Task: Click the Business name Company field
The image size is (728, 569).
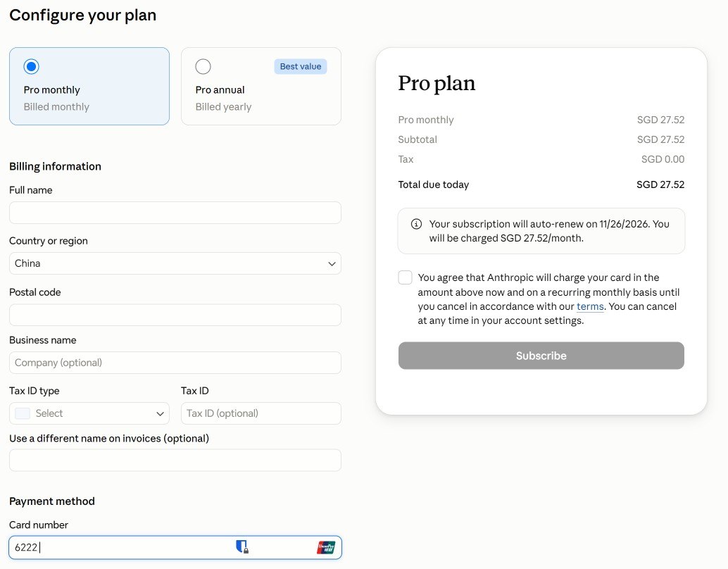Action: tap(175, 363)
